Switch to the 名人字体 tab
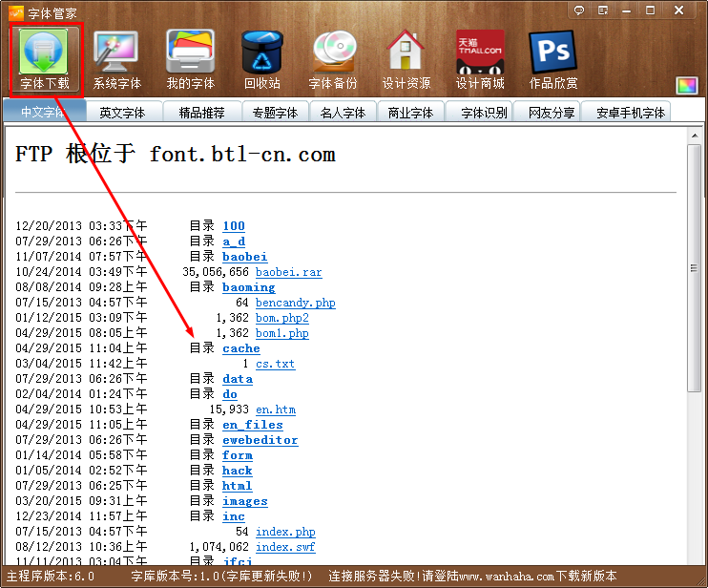708x588 pixels. pos(343,113)
